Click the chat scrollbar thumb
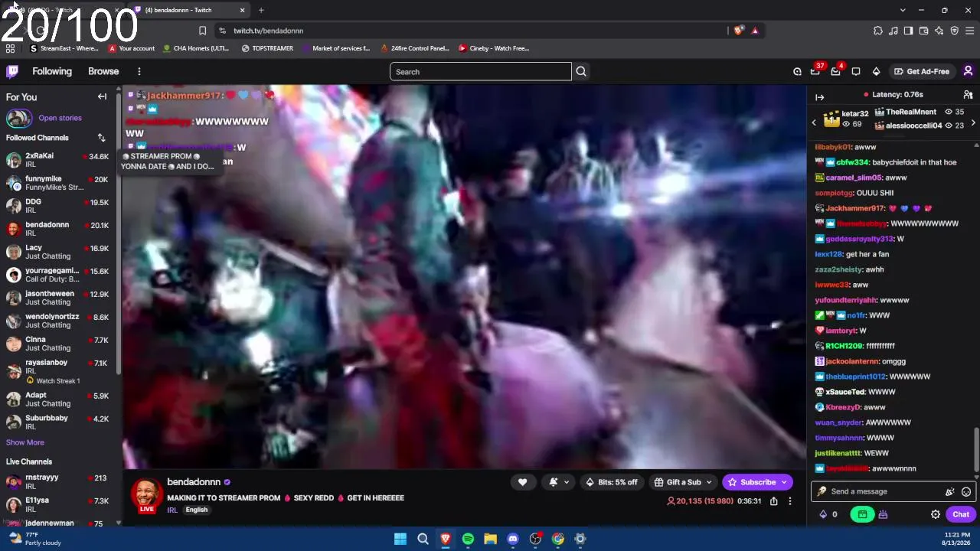Viewport: 980px width, 551px height. click(975, 449)
